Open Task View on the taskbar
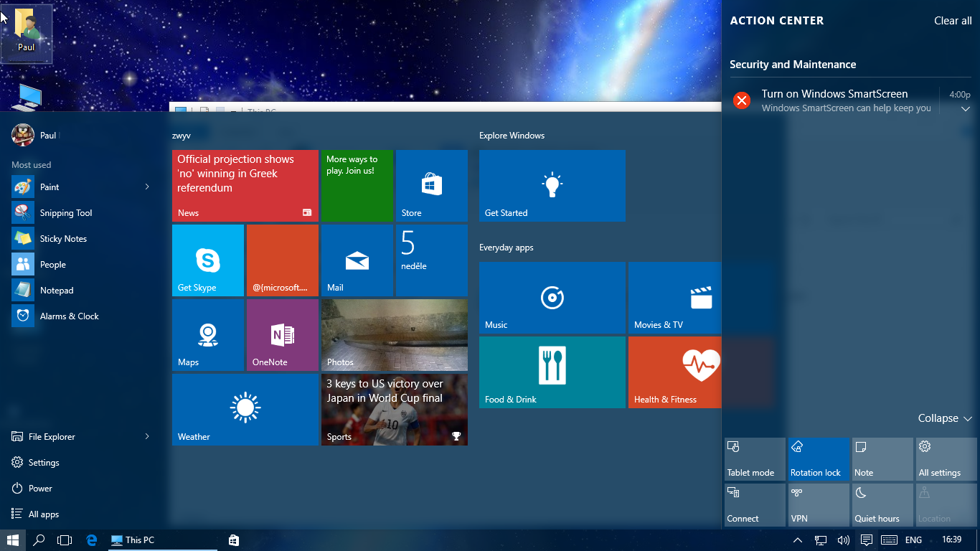The width and height of the screenshot is (980, 551). (x=65, y=540)
